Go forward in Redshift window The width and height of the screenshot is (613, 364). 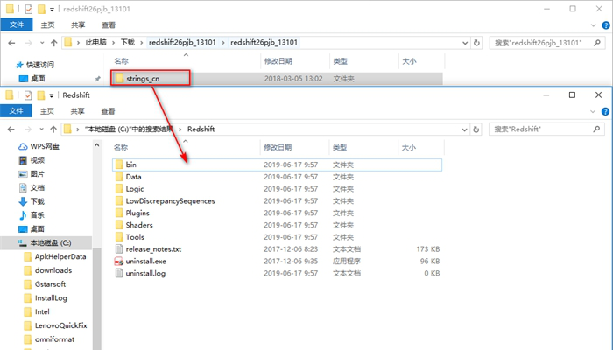pyautogui.click(x=28, y=129)
